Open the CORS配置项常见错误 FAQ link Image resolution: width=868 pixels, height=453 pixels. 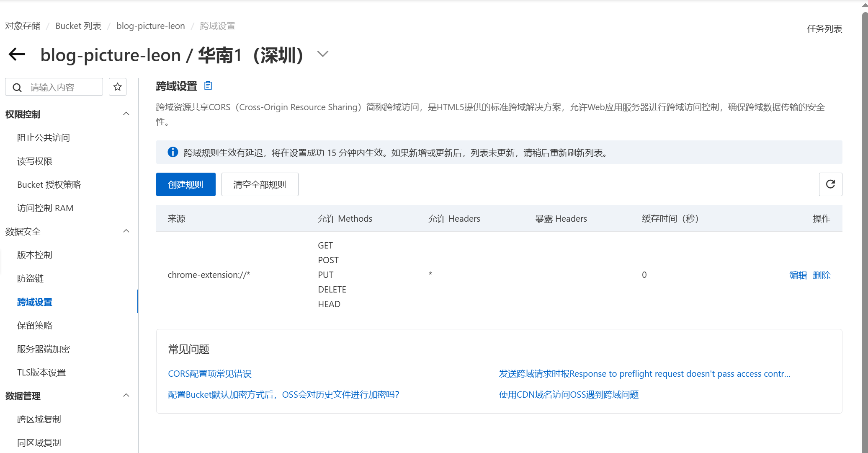[210, 374]
